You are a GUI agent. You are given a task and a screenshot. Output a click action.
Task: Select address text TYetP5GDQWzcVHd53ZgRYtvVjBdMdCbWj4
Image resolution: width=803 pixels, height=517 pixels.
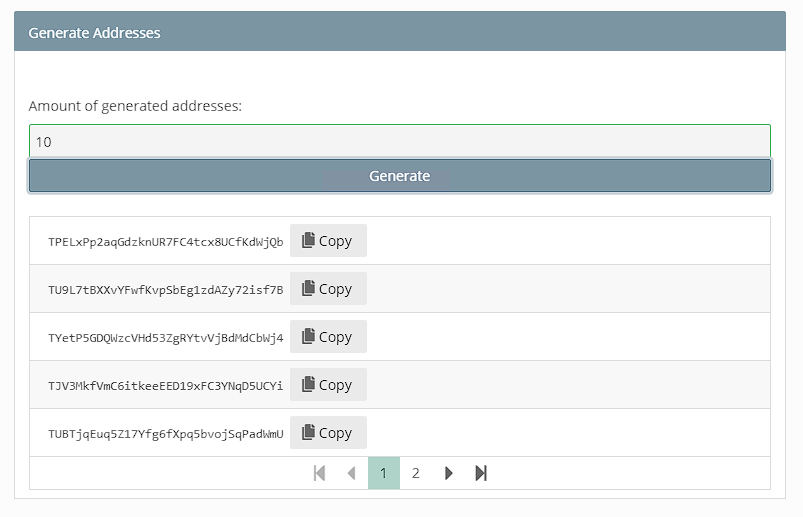click(165, 338)
